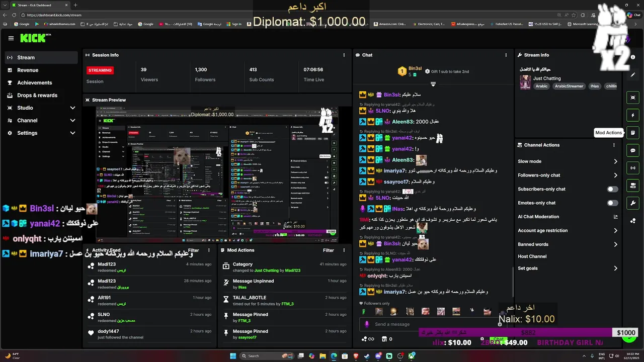The image size is (644, 362).
Task: Click the Stream Preview video thumbnail
Action: click(x=217, y=174)
